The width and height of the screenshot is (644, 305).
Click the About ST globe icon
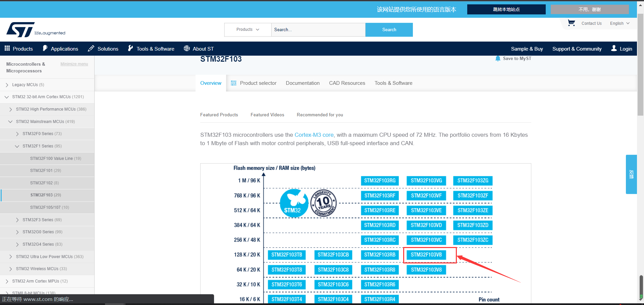coord(187,48)
